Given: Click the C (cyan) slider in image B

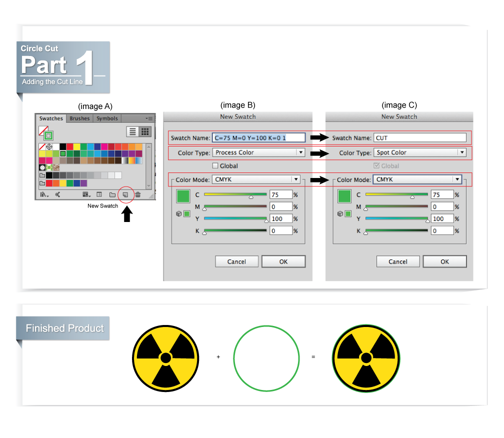Looking at the screenshot, I should [x=235, y=194].
